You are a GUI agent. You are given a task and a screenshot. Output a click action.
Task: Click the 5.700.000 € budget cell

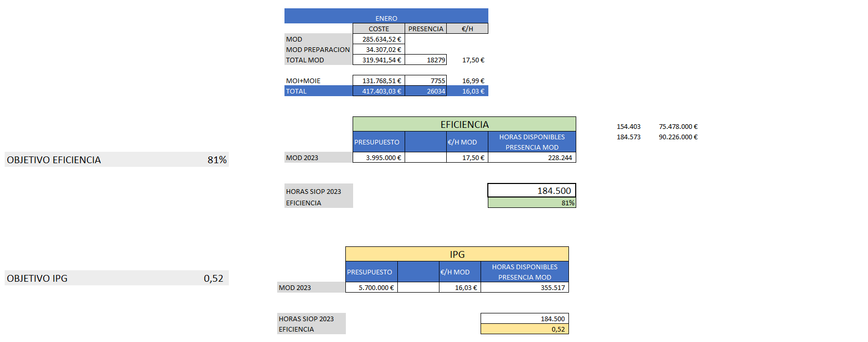371,287
